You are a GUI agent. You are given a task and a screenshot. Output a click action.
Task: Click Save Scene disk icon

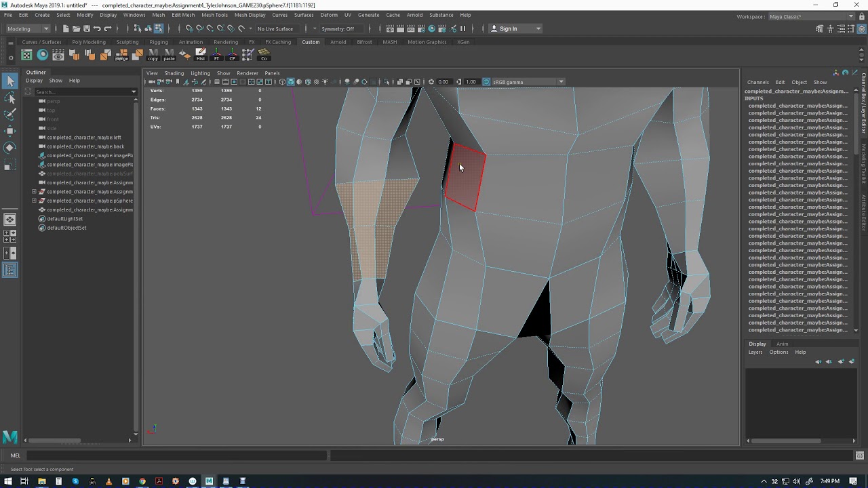point(86,28)
